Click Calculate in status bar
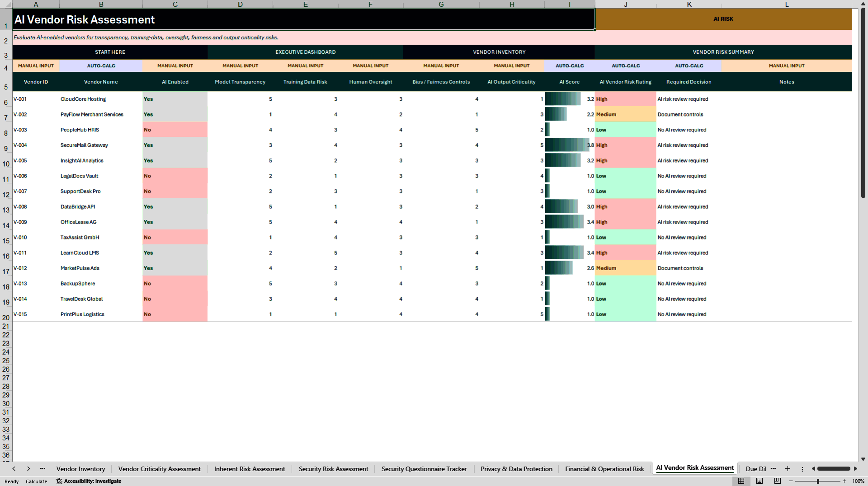Viewport: 868px width, 486px height. (36, 481)
